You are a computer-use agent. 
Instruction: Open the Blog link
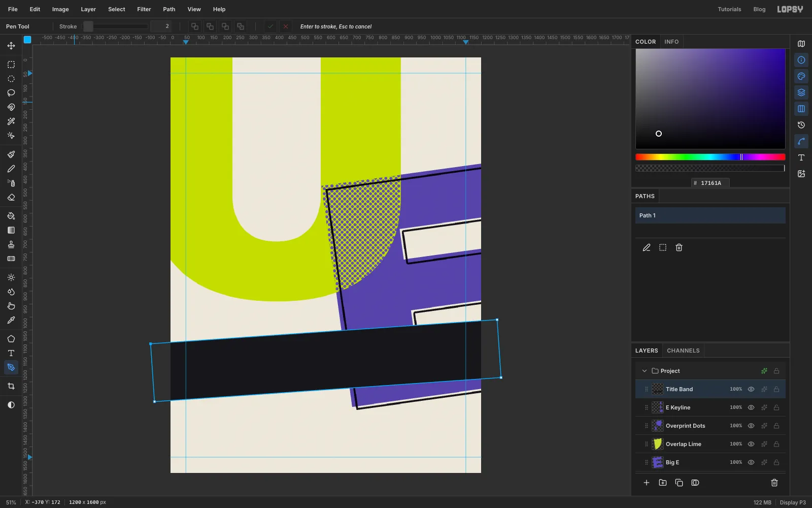click(759, 9)
